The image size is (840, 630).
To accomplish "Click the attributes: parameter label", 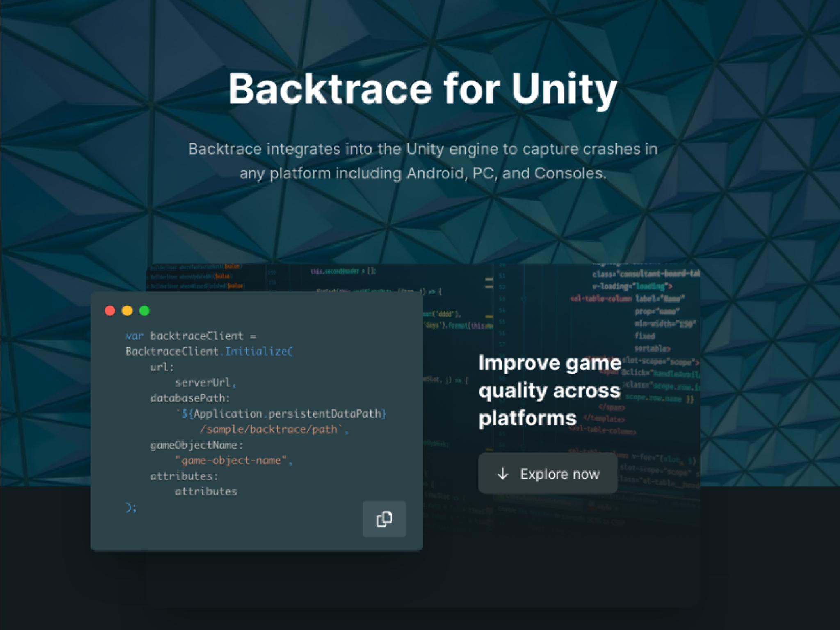I will 184,476.
